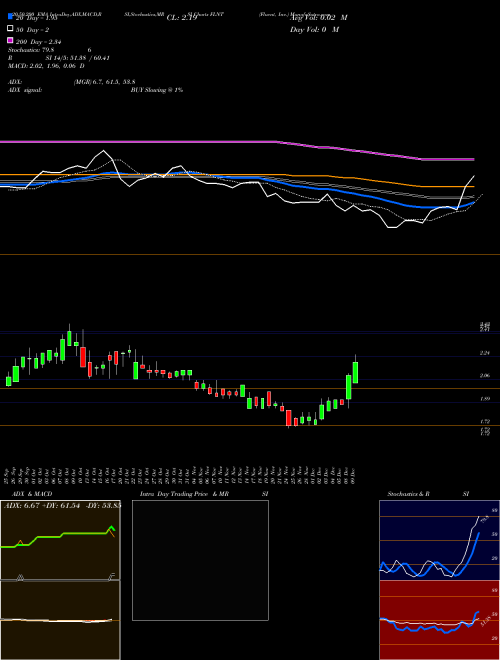Screen dimensions: 500x660
Task: Click the '(MGR) 6.7, 61.5, 53.8' ADX values
Action: coord(104,82)
